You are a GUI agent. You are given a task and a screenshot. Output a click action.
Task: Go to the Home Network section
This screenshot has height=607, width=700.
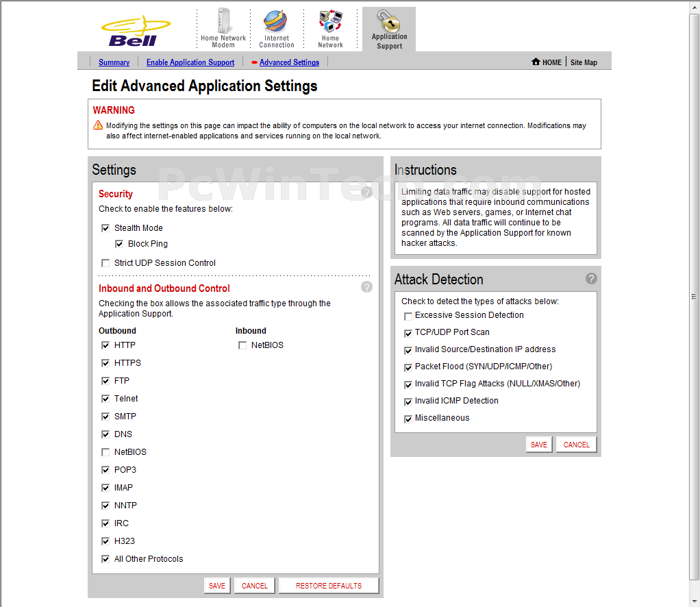330,27
